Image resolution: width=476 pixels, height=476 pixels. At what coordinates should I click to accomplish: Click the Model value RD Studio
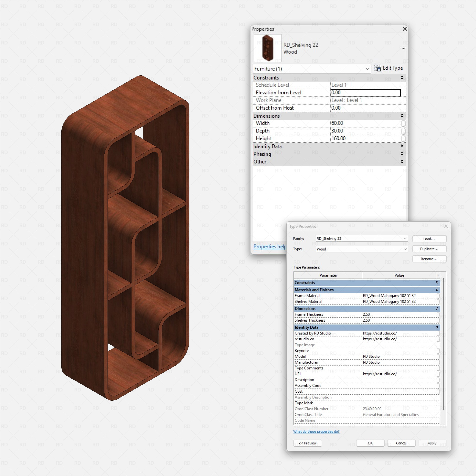pyautogui.click(x=399, y=357)
